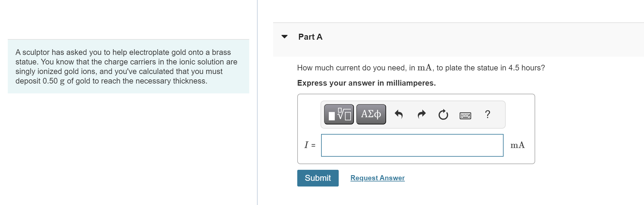Open the Request Answer link
Image resolution: width=644 pixels, height=205 pixels.
pos(377,178)
